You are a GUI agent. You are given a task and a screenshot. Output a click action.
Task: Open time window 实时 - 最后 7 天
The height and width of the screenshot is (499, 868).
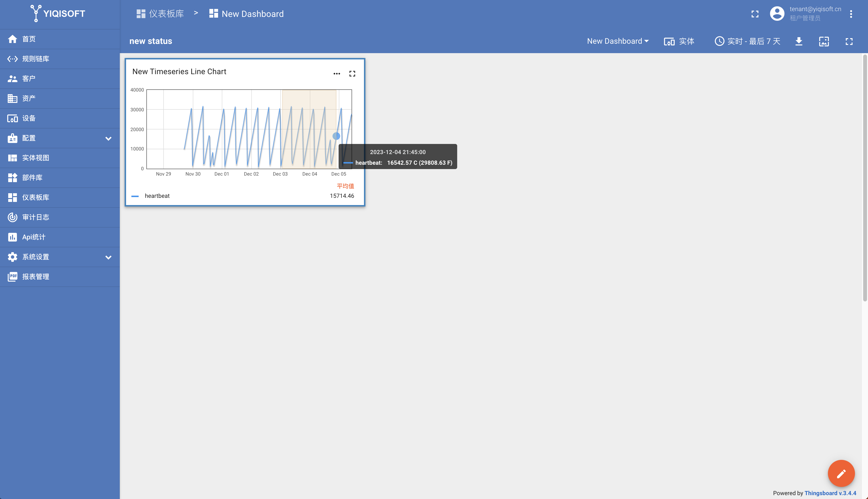click(x=747, y=42)
